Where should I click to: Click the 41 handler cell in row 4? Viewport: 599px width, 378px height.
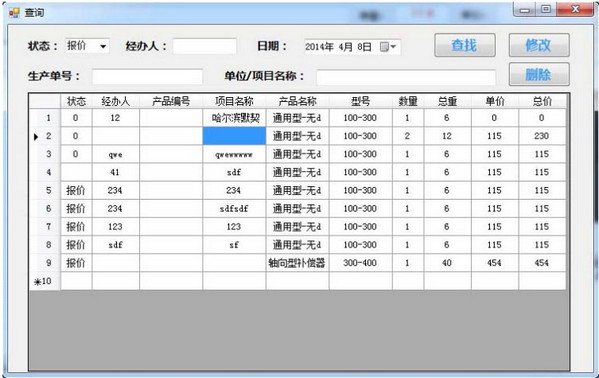[x=115, y=172]
